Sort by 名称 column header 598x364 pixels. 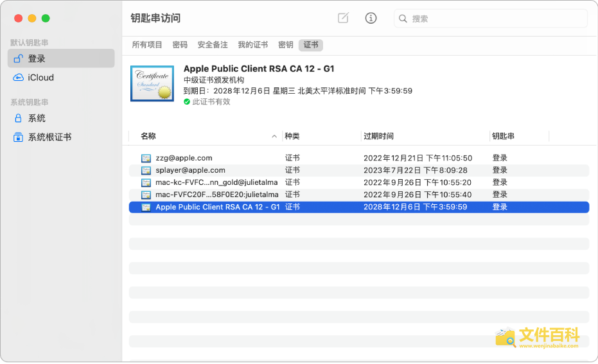(148, 136)
